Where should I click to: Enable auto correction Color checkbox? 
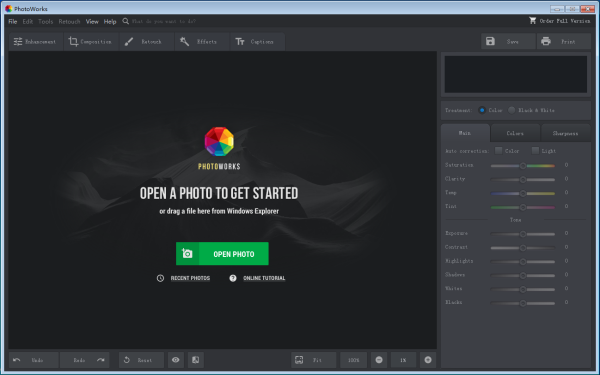click(x=499, y=151)
